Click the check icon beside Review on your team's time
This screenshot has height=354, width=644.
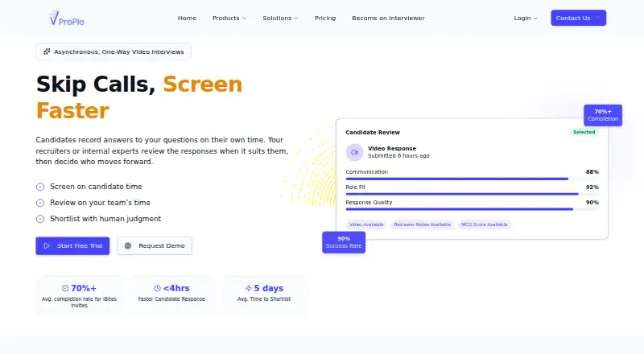[x=40, y=203]
